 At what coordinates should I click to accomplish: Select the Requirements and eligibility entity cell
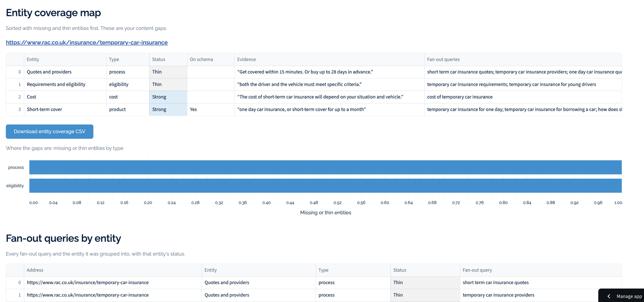(x=65, y=85)
